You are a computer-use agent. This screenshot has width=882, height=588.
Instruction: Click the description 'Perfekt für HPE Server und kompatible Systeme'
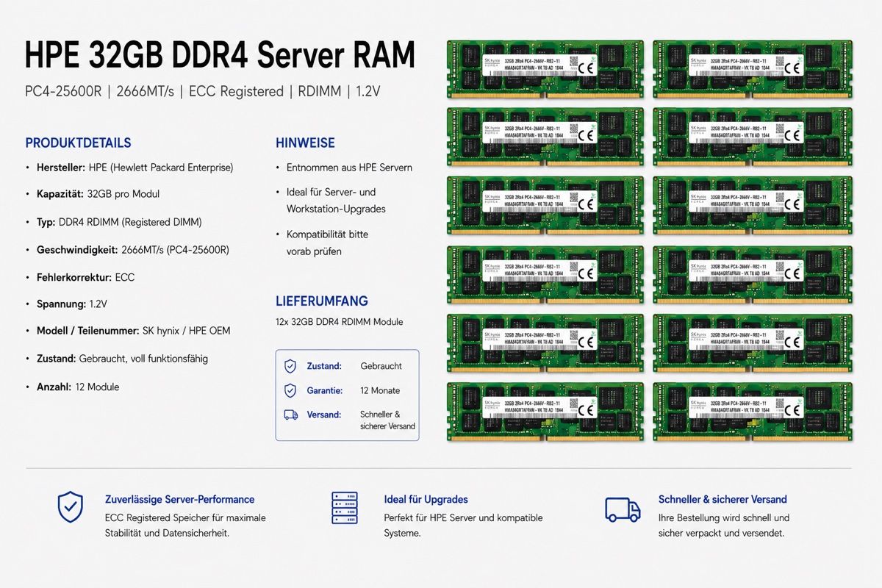coord(463,526)
